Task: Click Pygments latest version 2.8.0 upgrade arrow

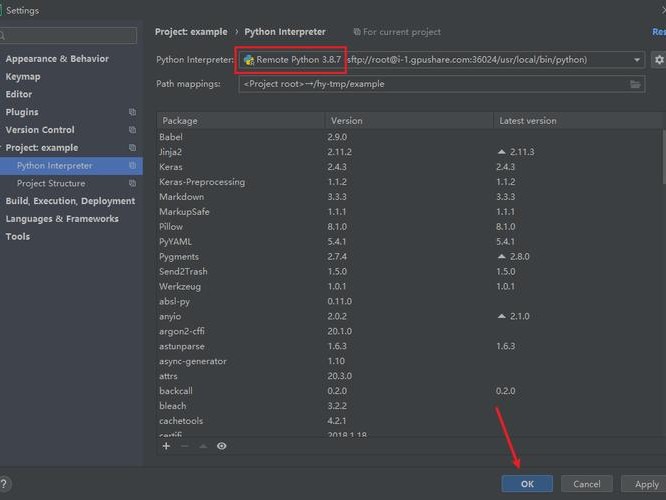Action: pos(502,256)
